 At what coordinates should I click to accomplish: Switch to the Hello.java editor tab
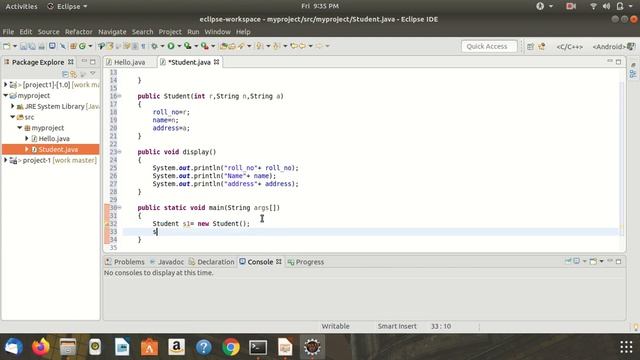click(x=129, y=62)
